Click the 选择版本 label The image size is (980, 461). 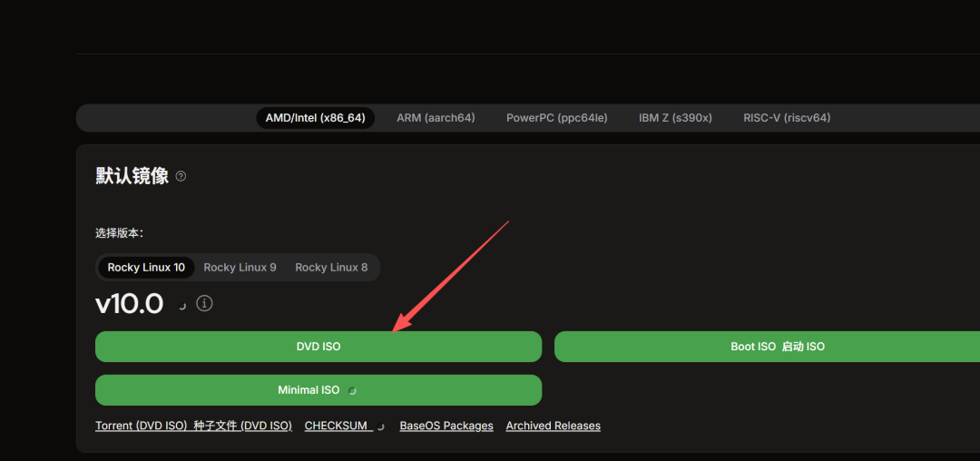coord(120,233)
